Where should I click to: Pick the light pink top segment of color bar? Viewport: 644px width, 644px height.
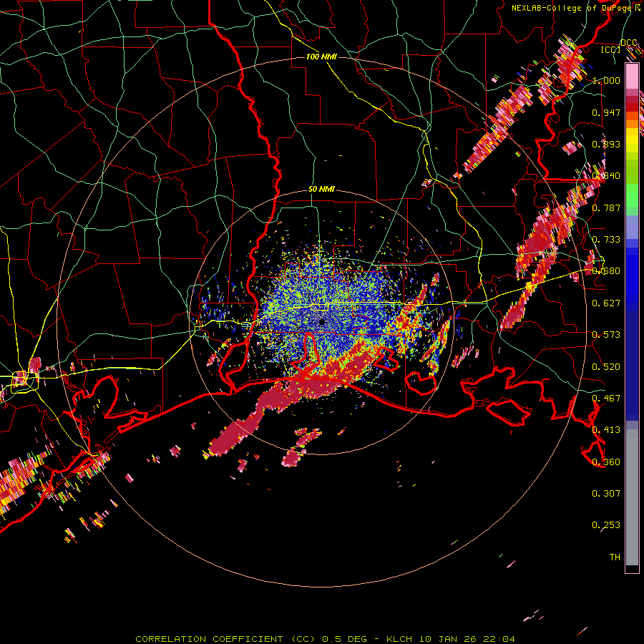click(x=632, y=76)
